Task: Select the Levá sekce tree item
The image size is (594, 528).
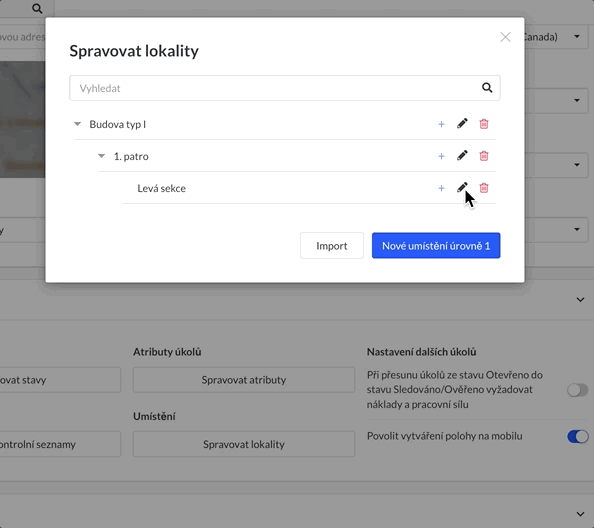Action: [161, 188]
